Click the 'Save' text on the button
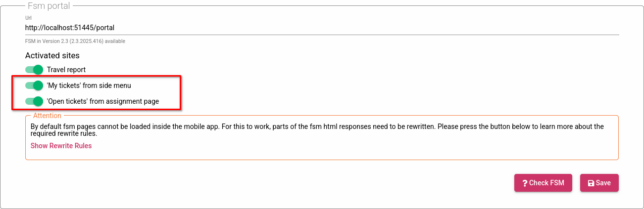 point(603,183)
